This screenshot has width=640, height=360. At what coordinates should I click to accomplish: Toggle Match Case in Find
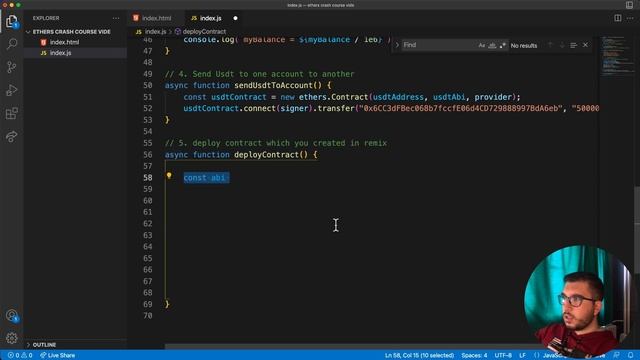click(x=482, y=45)
